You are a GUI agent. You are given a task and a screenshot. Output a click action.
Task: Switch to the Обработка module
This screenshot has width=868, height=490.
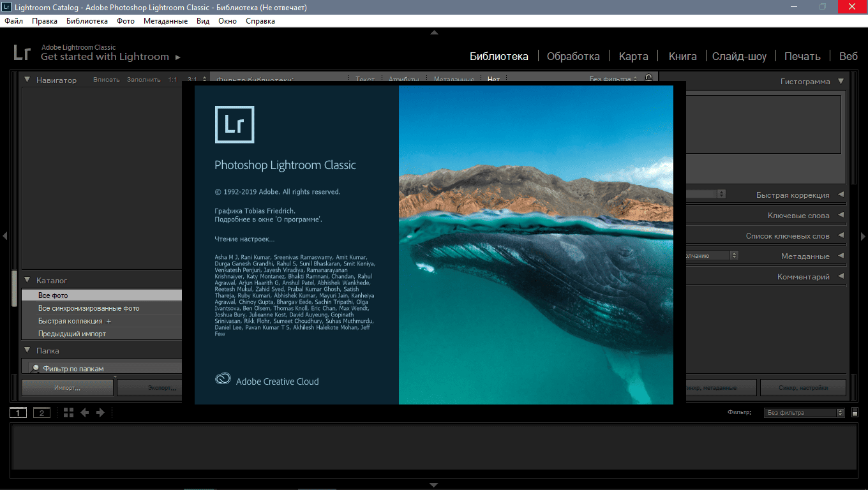(573, 56)
